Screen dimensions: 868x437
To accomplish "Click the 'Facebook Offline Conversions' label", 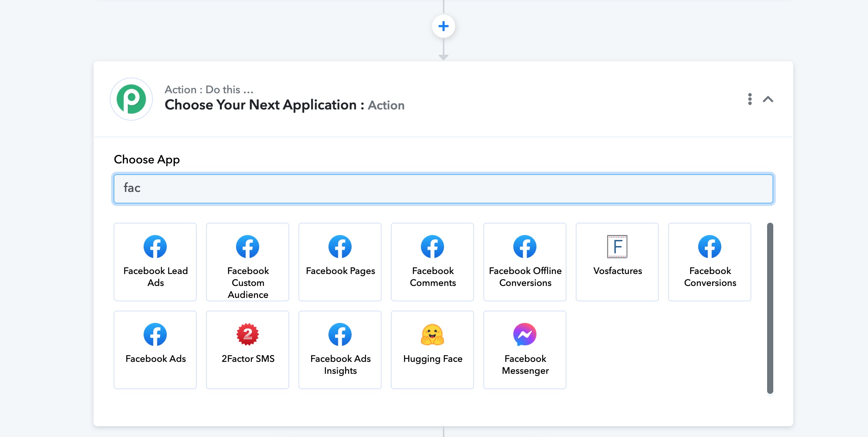I will (525, 277).
